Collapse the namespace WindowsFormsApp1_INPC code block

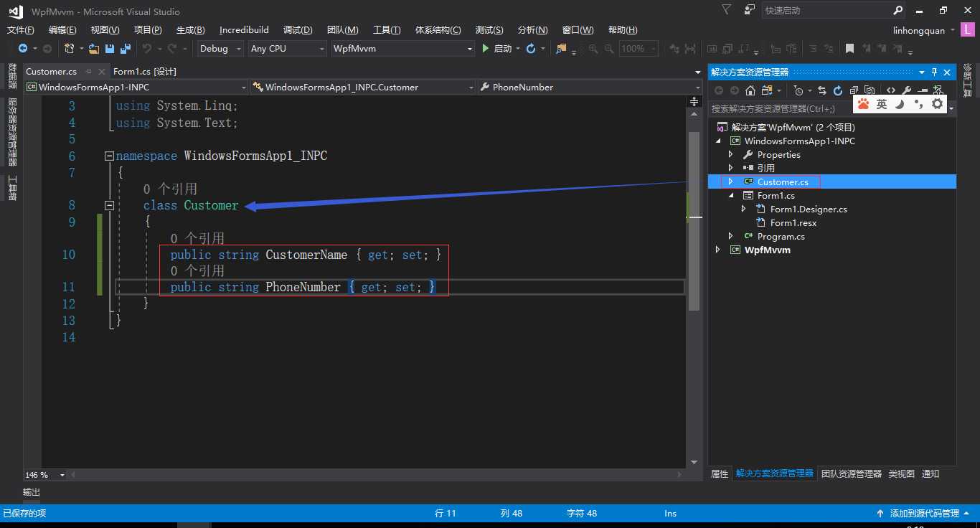tap(109, 156)
